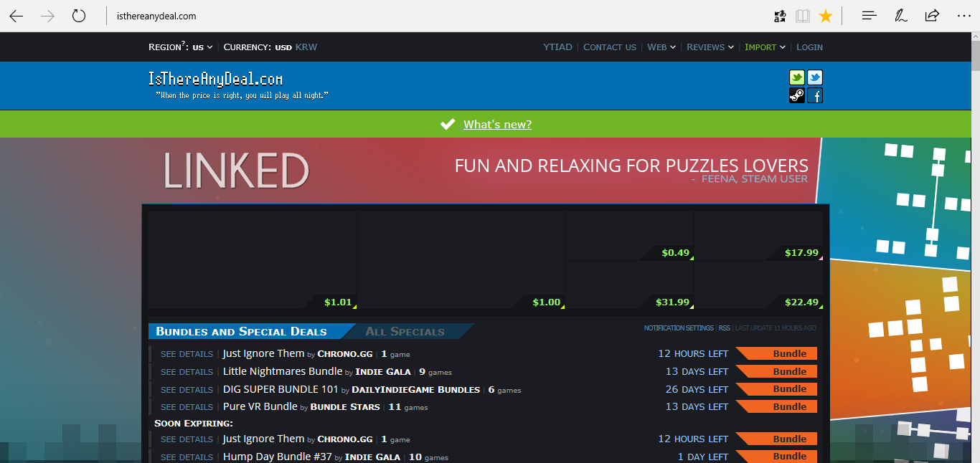Open the Import dropdown
This screenshot has height=463, width=980.
pyautogui.click(x=765, y=47)
